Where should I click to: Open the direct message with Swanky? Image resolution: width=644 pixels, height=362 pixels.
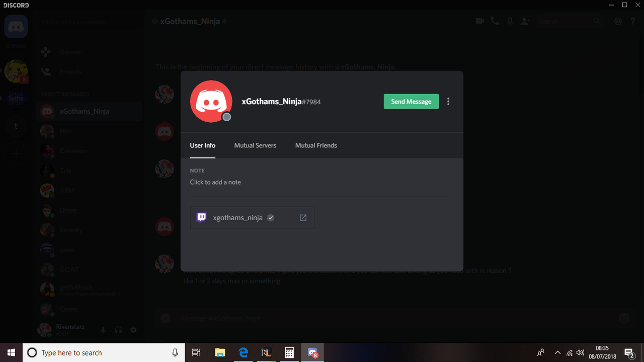[89, 230]
